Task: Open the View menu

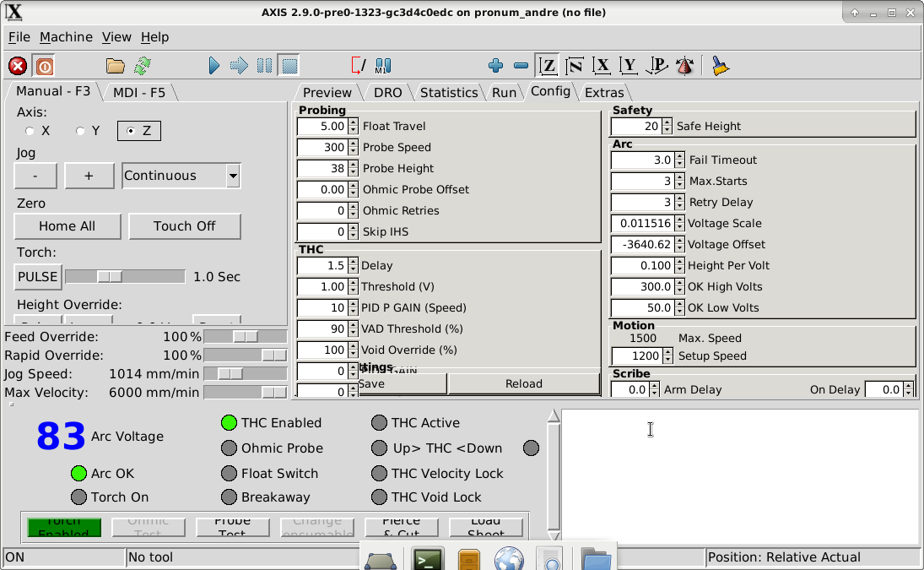Action: pos(116,37)
